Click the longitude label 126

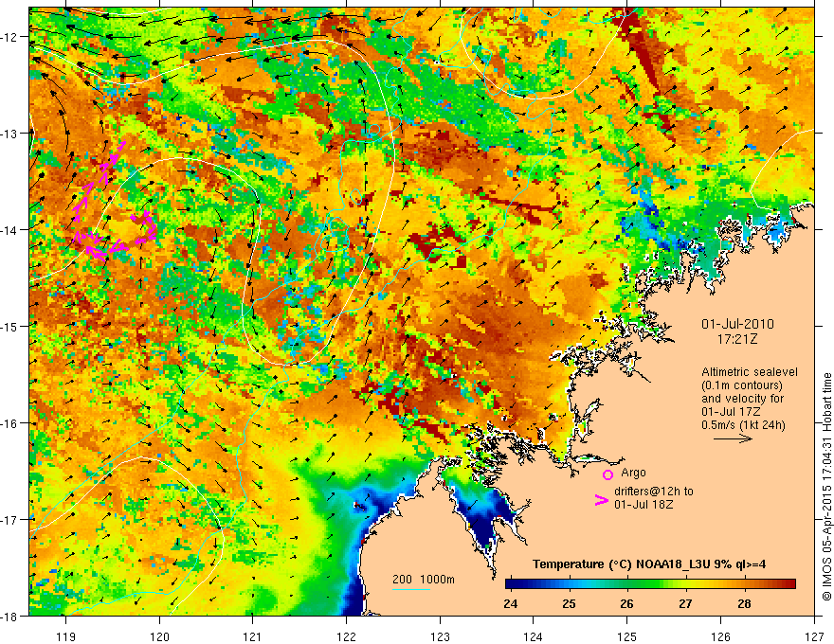[720, 636]
